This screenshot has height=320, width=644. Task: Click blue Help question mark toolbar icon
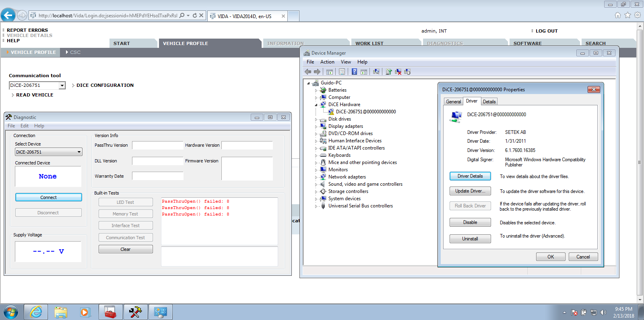click(354, 72)
